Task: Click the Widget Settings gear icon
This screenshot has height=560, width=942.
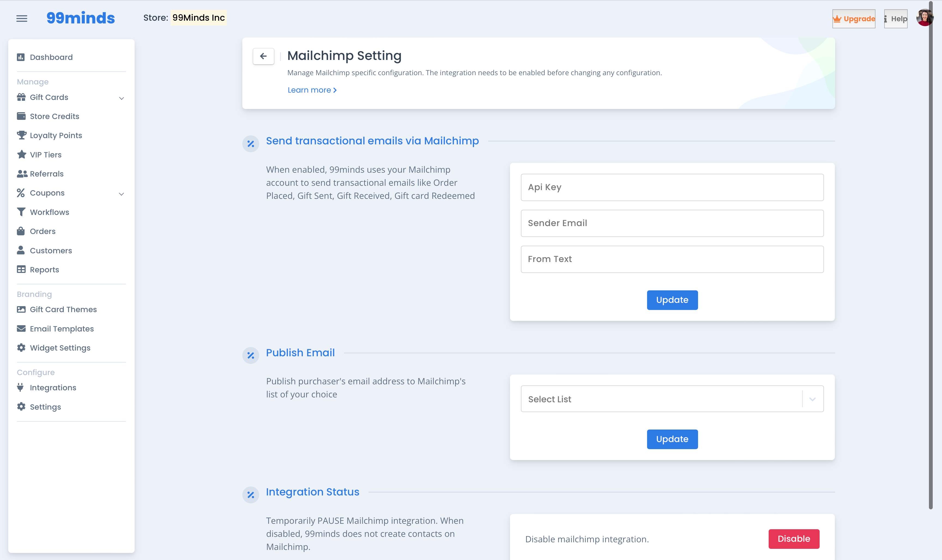Action: [21, 348]
